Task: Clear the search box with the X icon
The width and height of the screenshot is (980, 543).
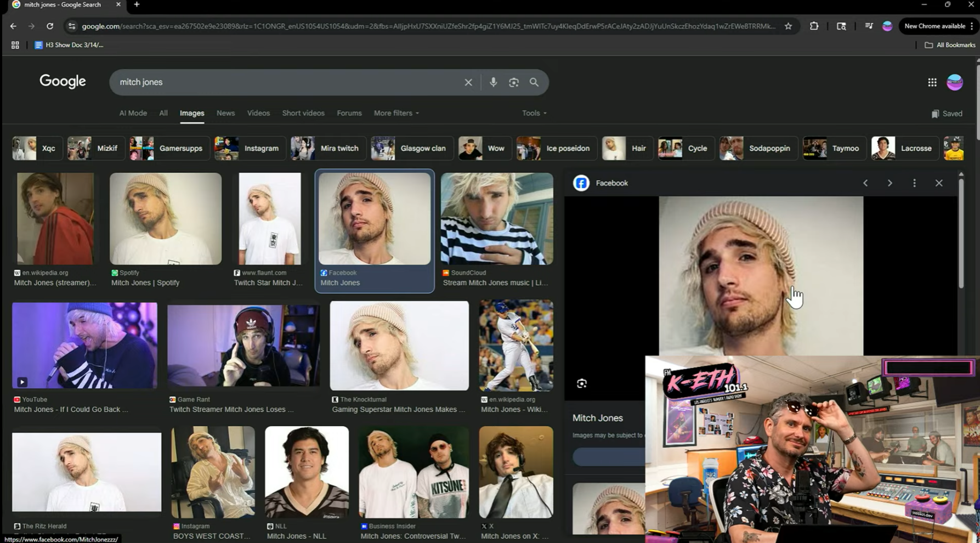Action: click(468, 82)
